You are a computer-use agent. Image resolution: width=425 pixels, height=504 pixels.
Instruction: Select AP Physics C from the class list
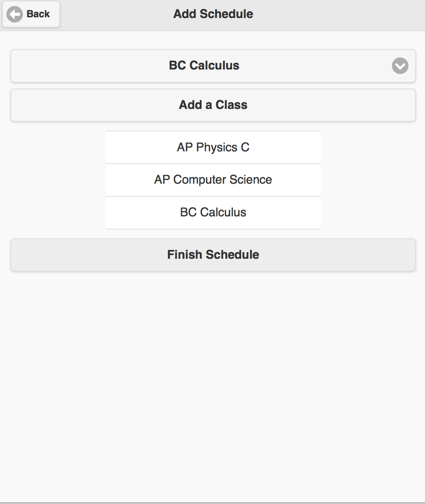(213, 147)
